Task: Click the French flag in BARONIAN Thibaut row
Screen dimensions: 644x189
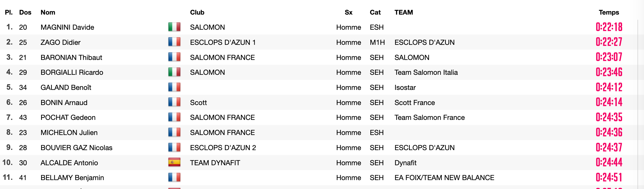Action: point(174,57)
